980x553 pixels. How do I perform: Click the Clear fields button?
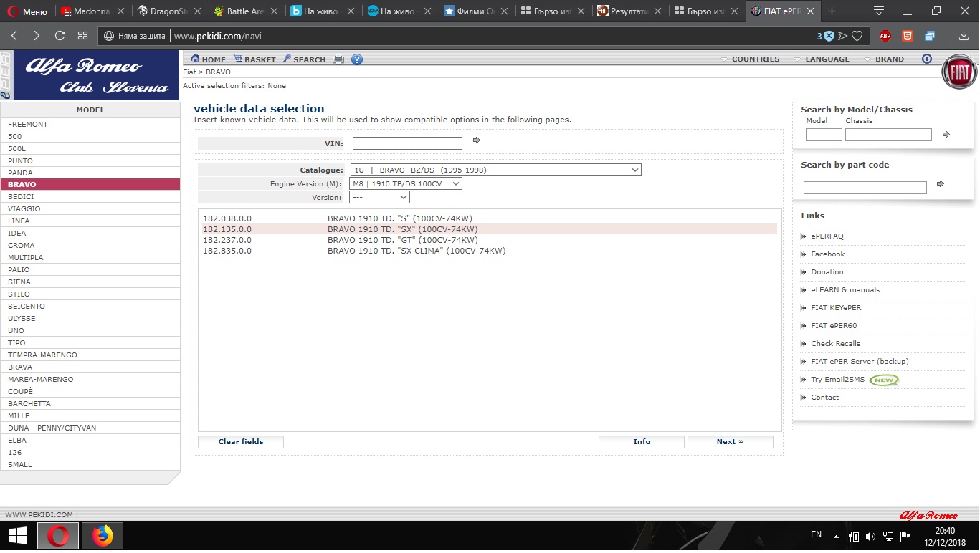[241, 442]
